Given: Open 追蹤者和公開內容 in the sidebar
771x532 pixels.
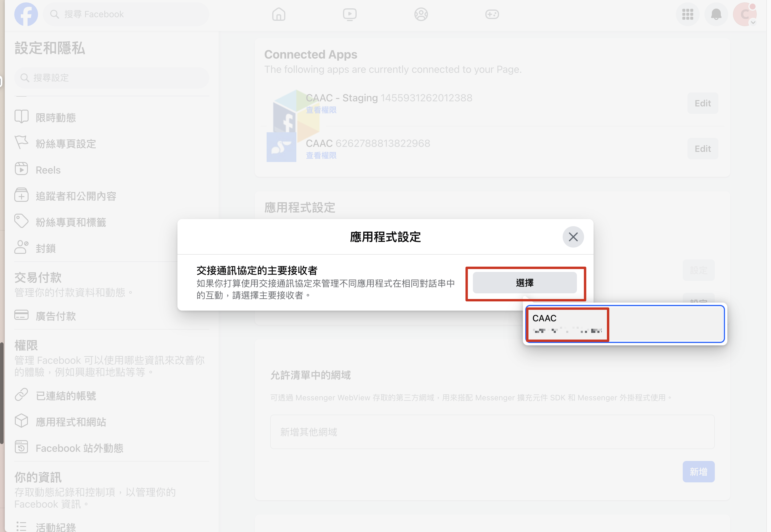Looking at the screenshot, I should pos(112,196).
